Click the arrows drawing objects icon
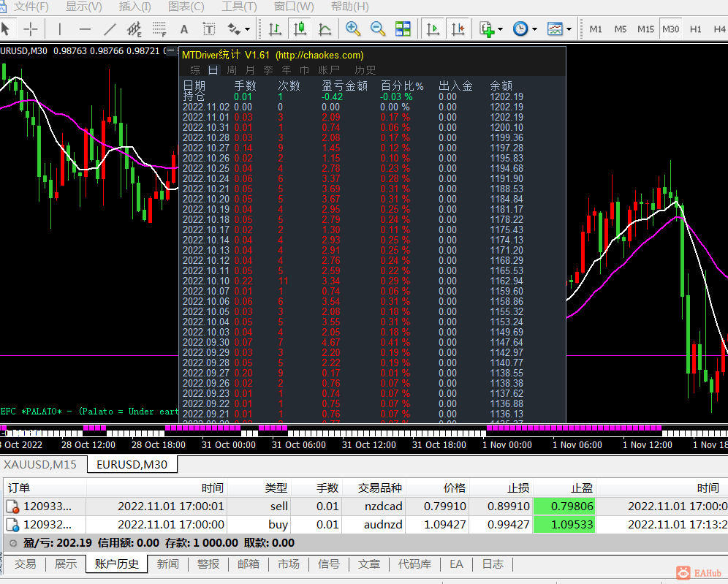The height and width of the screenshot is (584, 728). coord(234,29)
